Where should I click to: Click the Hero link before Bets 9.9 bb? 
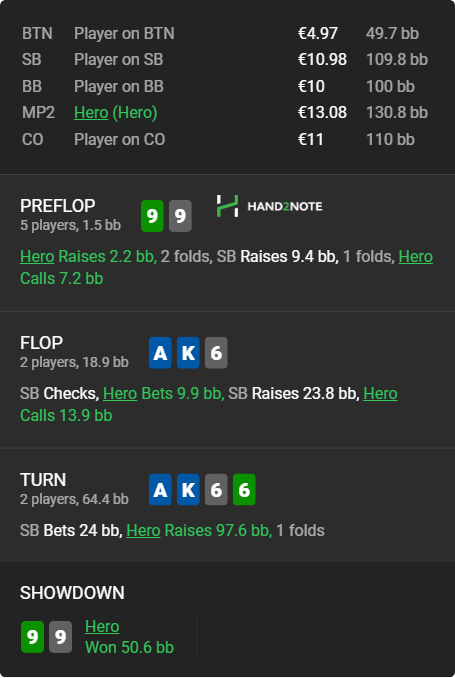click(120, 393)
